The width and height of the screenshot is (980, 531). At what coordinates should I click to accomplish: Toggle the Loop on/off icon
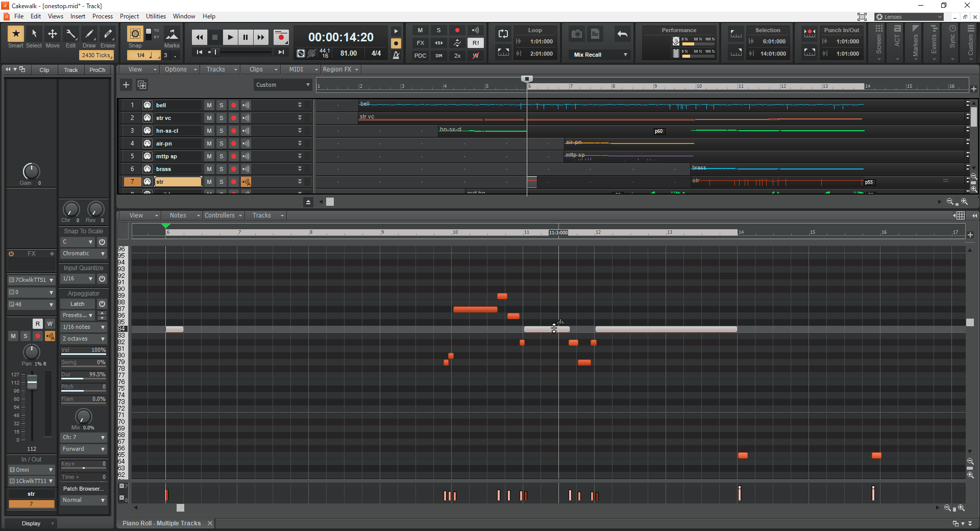pyautogui.click(x=503, y=34)
